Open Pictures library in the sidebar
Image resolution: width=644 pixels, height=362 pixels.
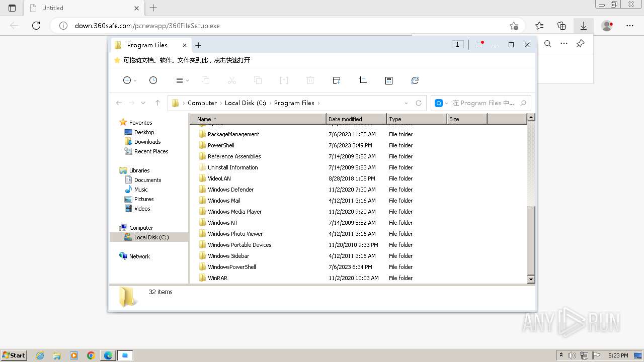click(x=144, y=199)
